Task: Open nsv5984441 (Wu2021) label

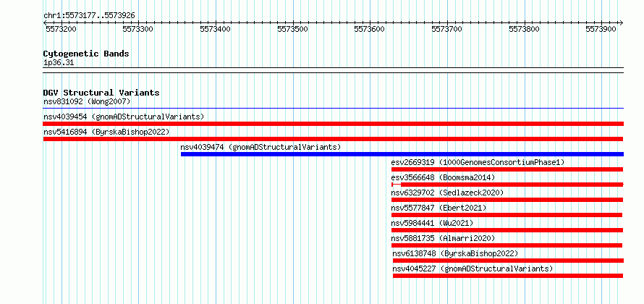Action: [432, 223]
